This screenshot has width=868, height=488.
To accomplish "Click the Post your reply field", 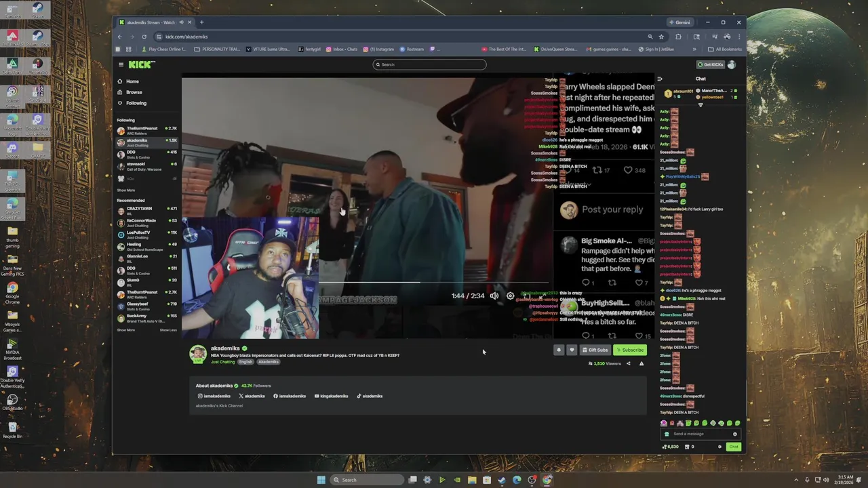I will [612, 209].
